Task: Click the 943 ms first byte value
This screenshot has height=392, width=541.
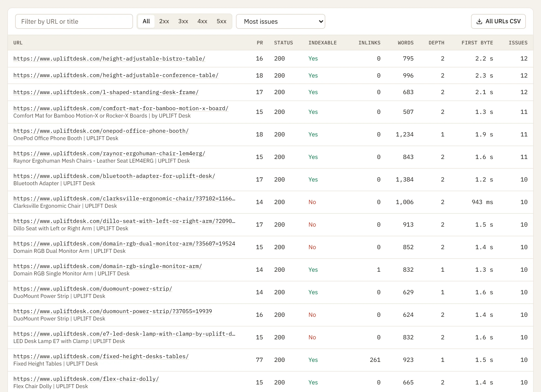Action: coord(482,202)
